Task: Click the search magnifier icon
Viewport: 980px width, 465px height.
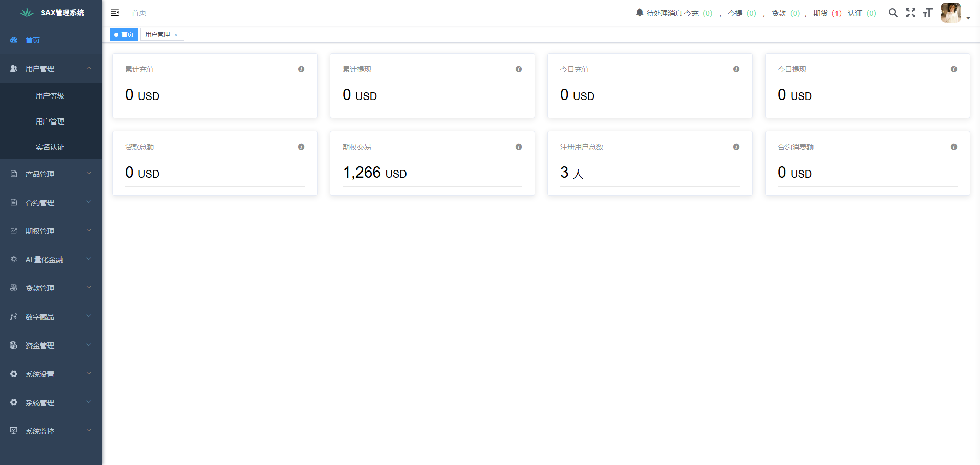Action: tap(893, 13)
